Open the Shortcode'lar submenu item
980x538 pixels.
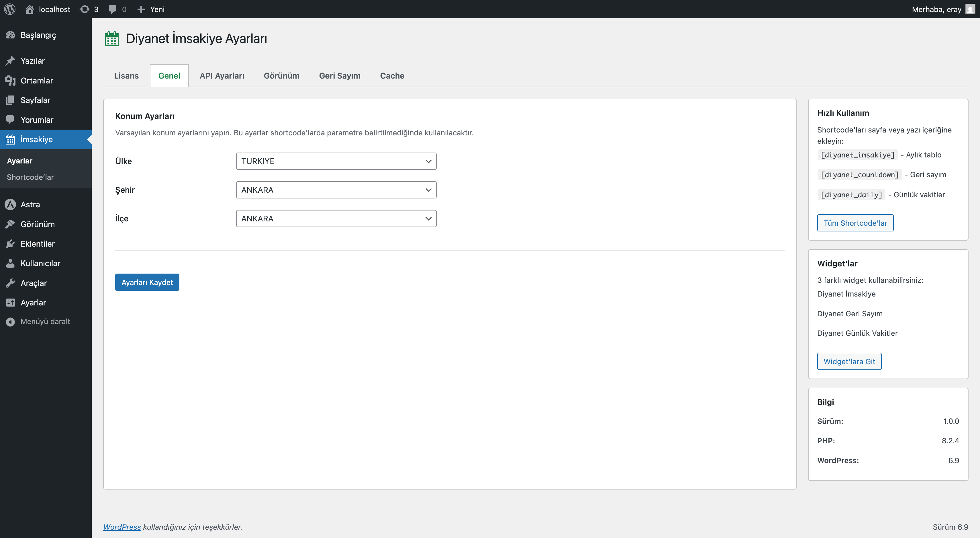30,177
